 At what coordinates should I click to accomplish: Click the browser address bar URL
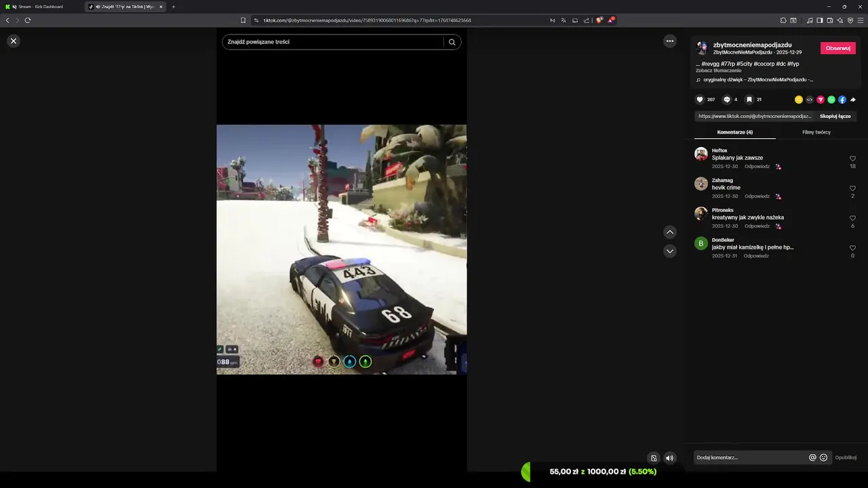pos(367,20)
